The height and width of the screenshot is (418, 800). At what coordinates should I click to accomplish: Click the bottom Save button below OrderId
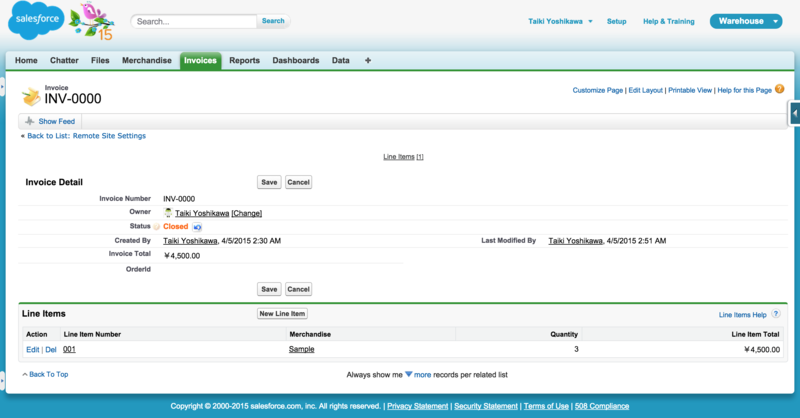269,289
